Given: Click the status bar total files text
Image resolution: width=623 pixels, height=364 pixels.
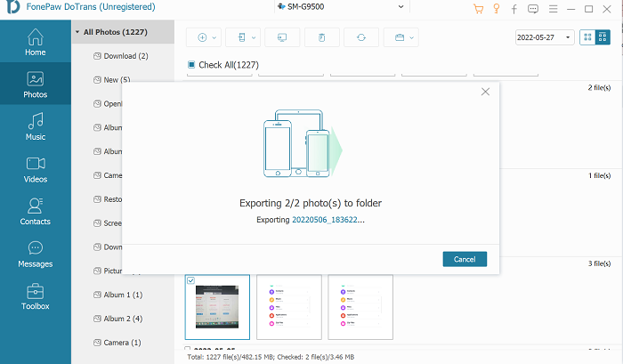Looking at the screenshot, I should pos(271,357).
